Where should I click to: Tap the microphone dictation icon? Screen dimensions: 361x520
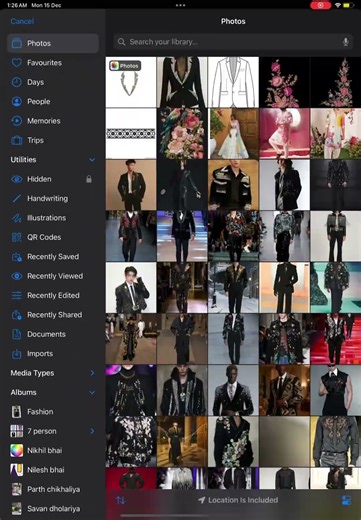point(346,42)
